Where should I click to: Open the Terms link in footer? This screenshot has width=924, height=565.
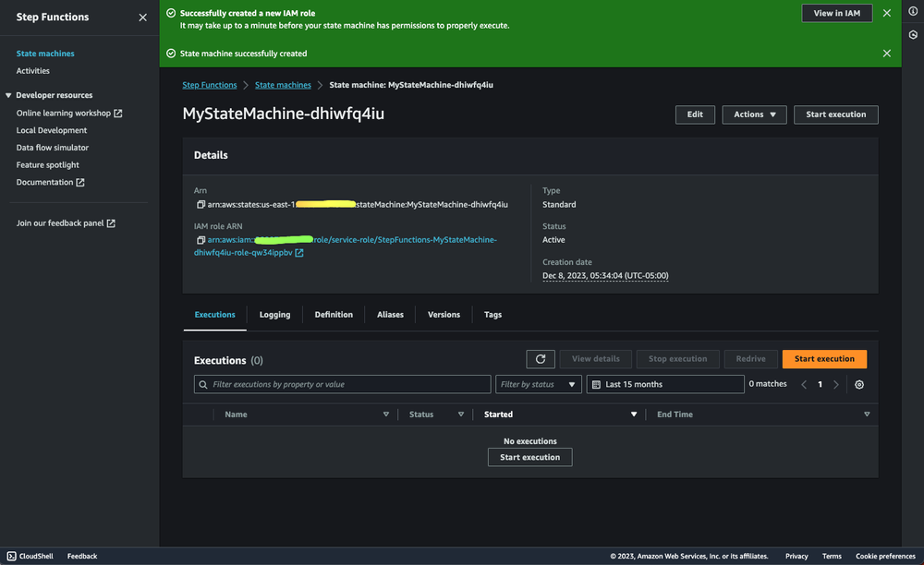pos(832,556)
